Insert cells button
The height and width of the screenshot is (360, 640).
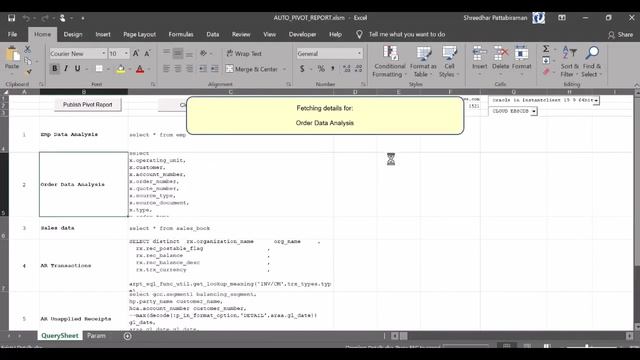click(480, 61)
